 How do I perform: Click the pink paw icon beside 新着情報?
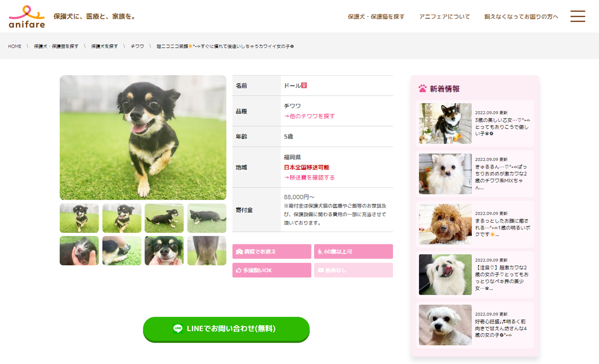click(423, 89)
